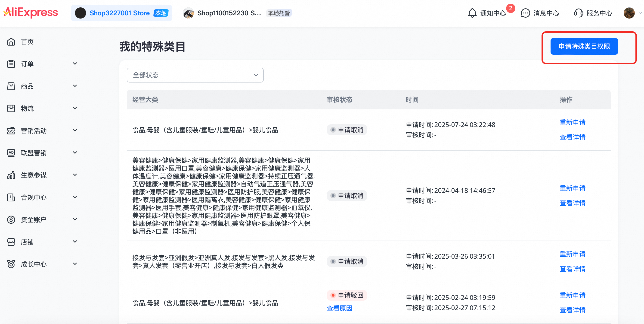Switch to Shop1100152230 store tab
The height and width of the screenshot is (324, 644).
click(x=229, y=13)
